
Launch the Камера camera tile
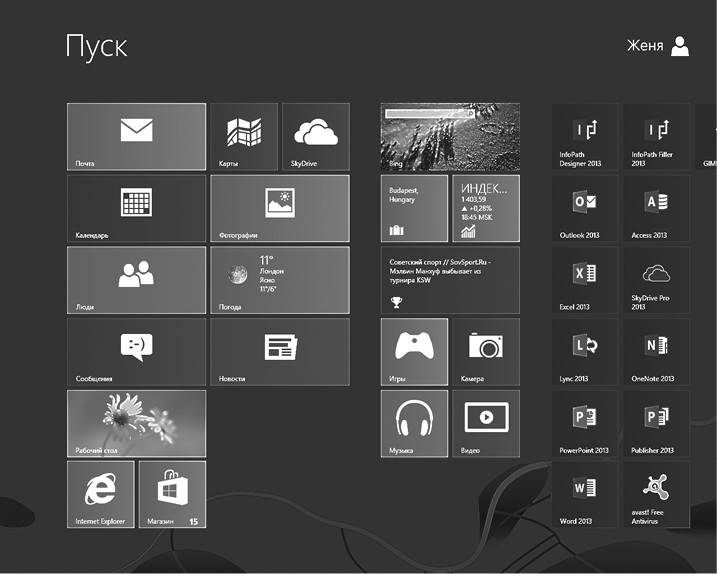click(x=486, y=352)
